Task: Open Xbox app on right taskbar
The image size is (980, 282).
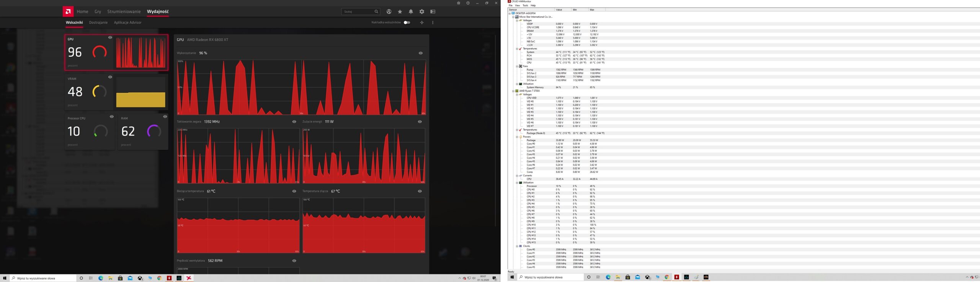Action: click(x=647, y=277)
